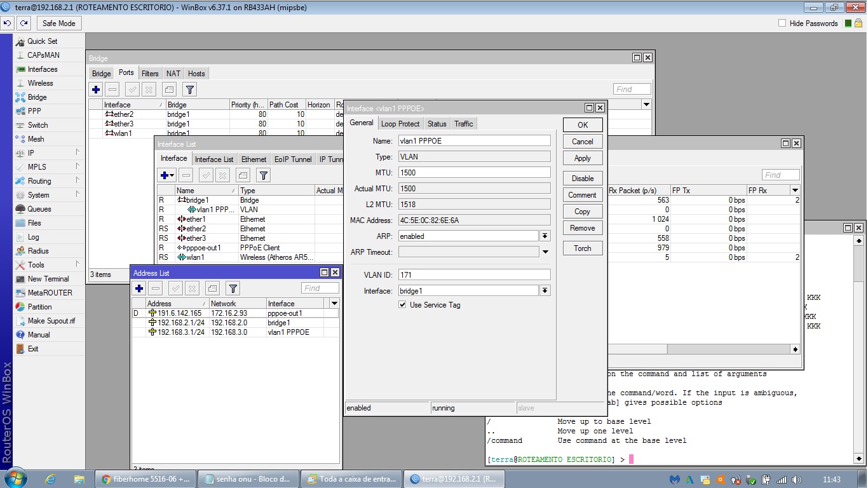
Task: Click the VLAN ID input field
Action: [x=474, y=274]
